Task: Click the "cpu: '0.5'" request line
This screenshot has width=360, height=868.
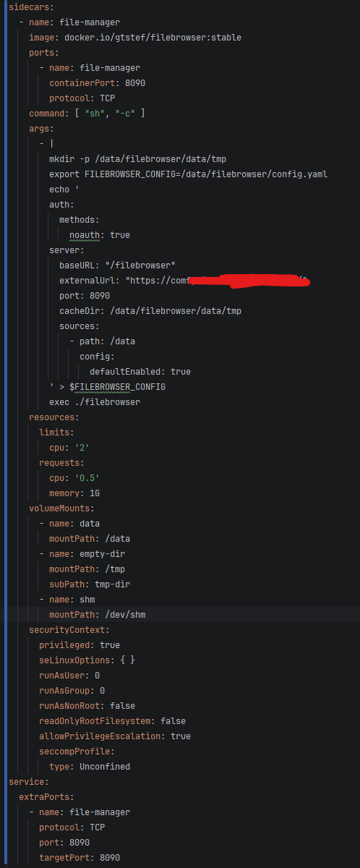Action: (74, 478)
